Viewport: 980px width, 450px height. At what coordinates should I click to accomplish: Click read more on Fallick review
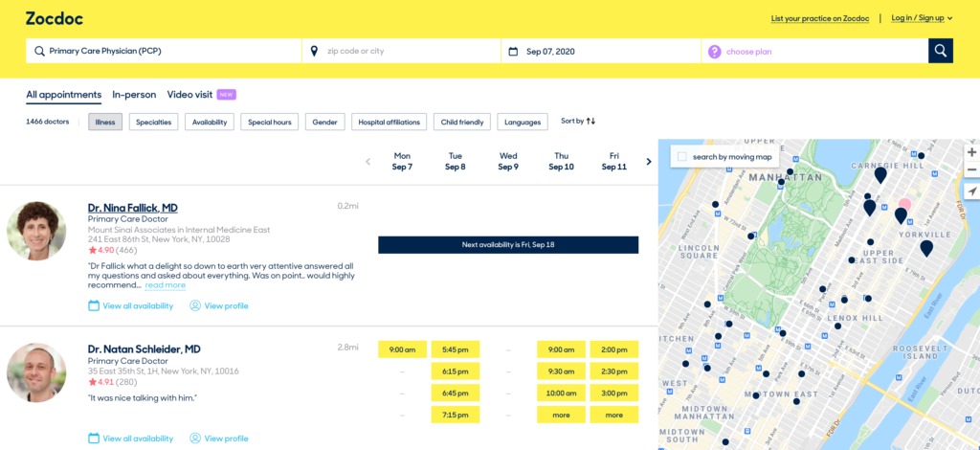point(165,285)
